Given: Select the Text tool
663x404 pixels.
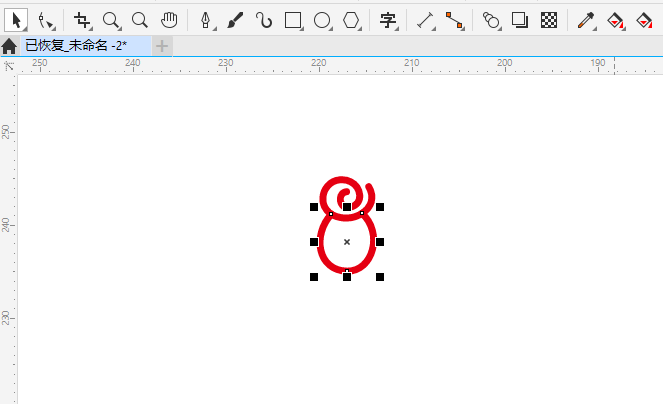Looking at the screenshot, I should pyautogui.click(x=388, y=20).
